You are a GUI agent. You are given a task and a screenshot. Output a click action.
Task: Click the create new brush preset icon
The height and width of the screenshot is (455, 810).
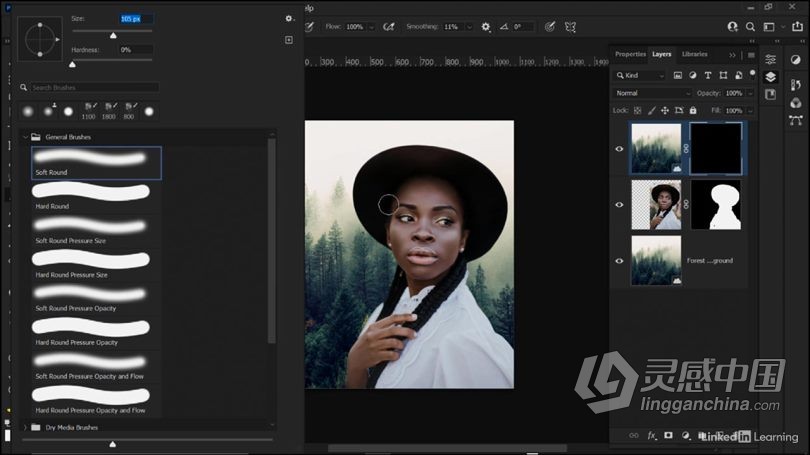(289, 40)
